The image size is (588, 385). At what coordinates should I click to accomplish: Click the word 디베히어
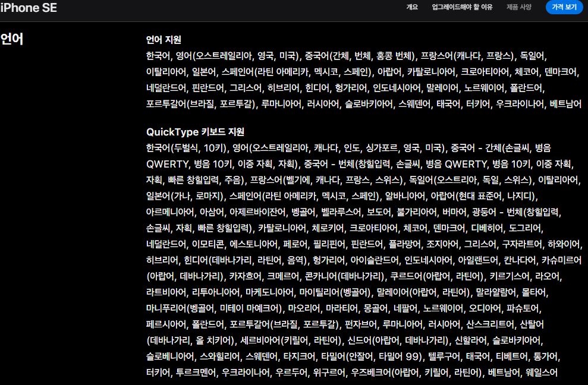click(x=487, y=229)
